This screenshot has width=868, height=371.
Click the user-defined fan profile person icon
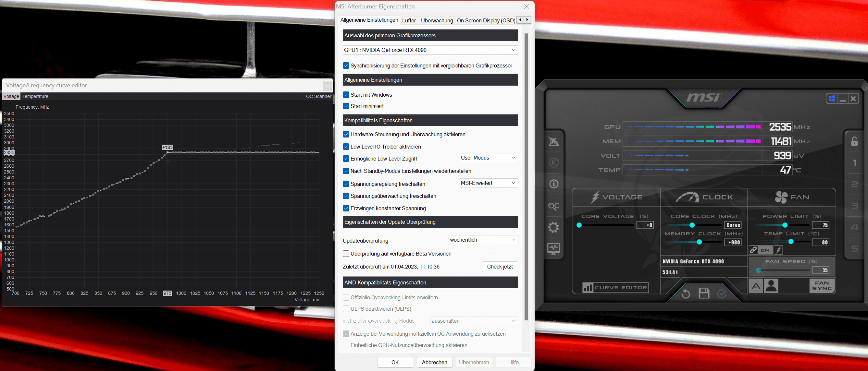[771, 286]
